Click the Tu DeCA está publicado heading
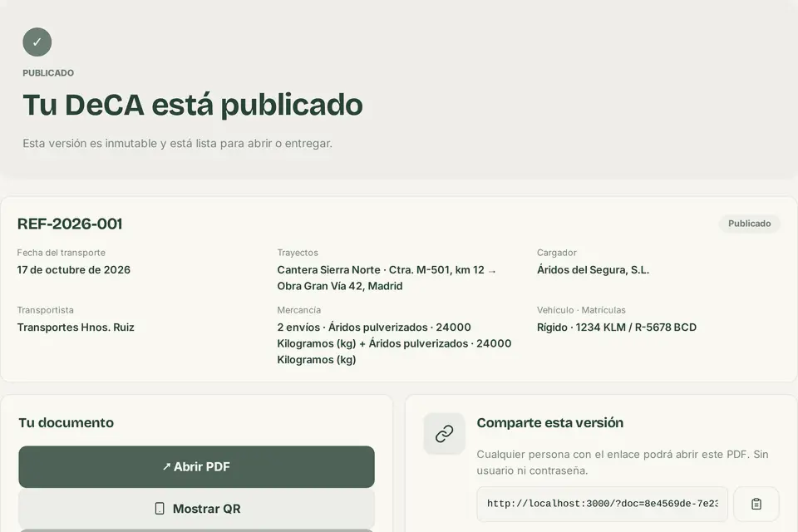 click(x=193, y=106)
